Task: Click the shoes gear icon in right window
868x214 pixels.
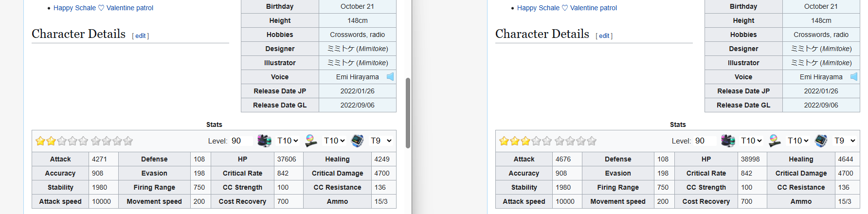Action: point(728,141)
